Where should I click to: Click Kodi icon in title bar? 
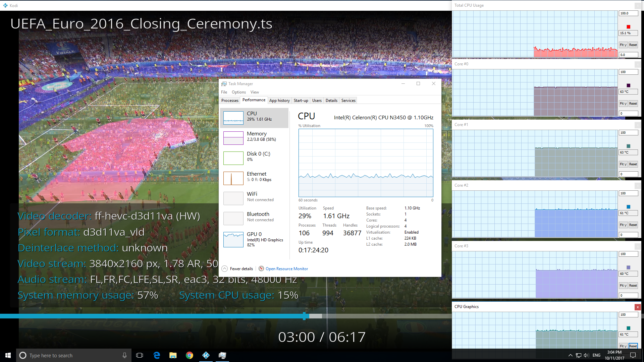5,5
